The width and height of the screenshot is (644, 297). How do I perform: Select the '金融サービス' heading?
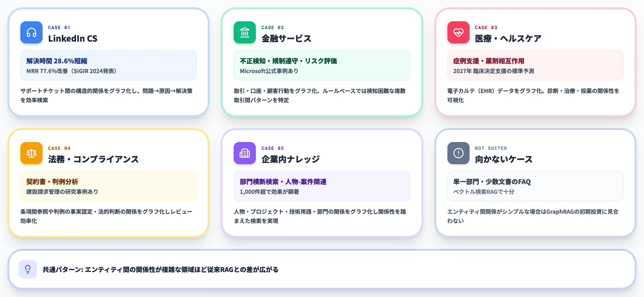(x=286, y=38)
